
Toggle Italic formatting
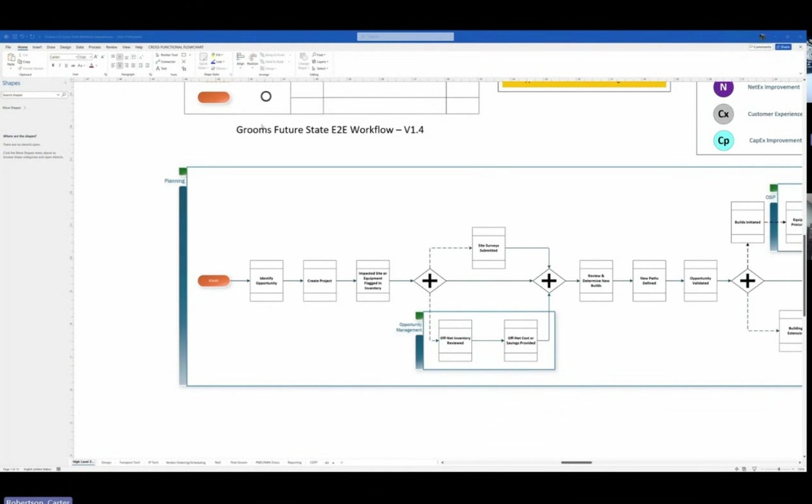click(60, 65)
